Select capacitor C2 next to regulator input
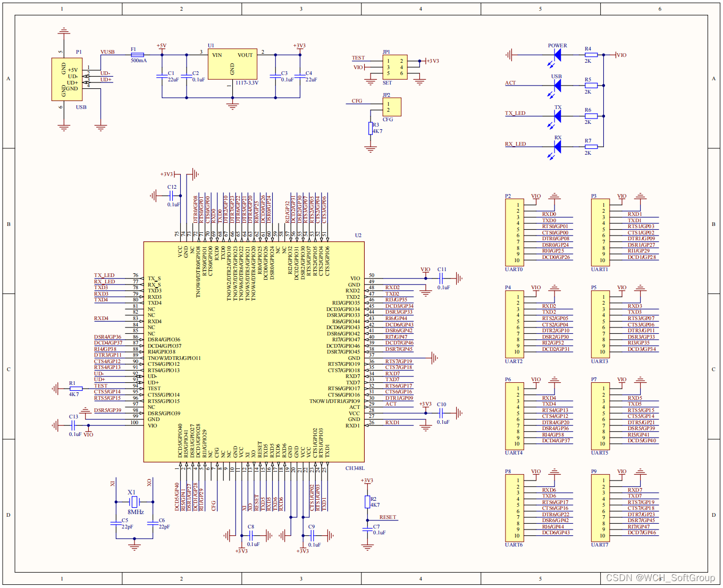The height and width of the screenshot is (588, 723). click(187, 77)
